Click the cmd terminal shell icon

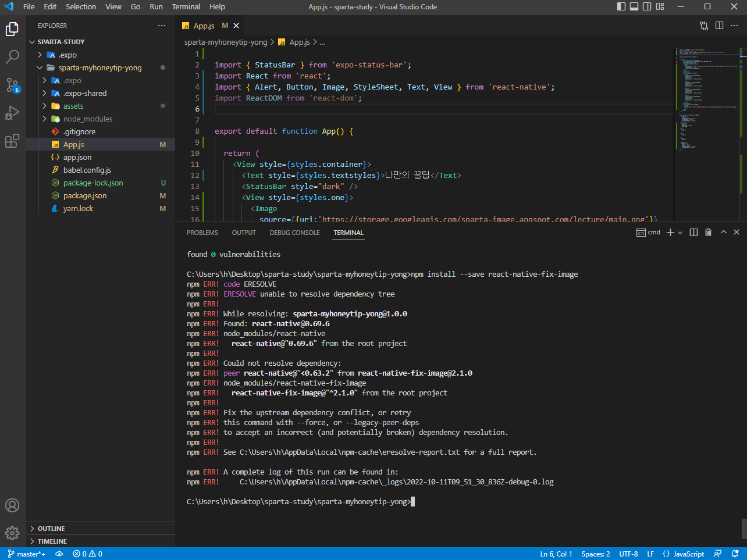(641, 233)
